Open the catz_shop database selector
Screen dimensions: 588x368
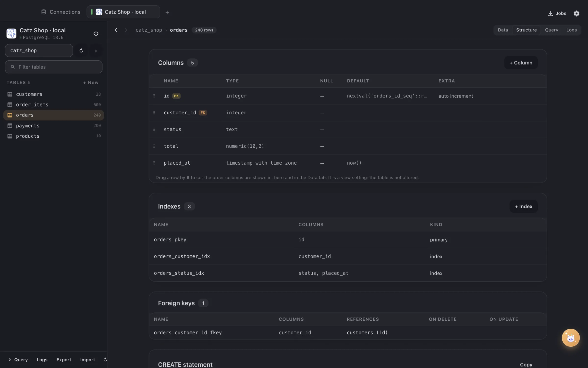tap(39, 51)
